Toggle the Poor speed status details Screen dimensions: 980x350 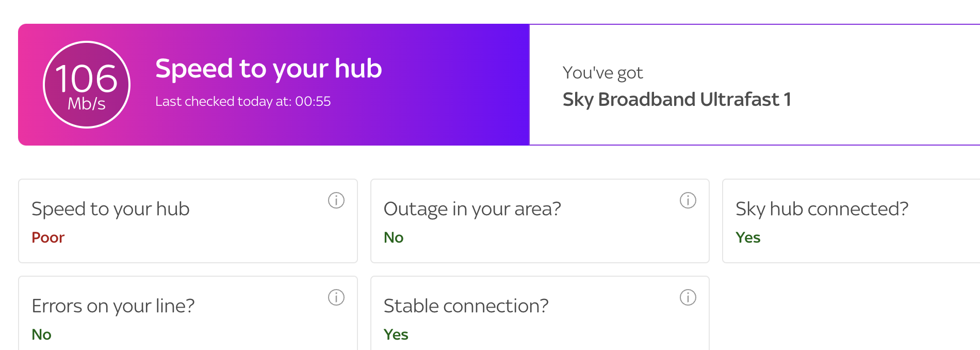pos(47,237)
